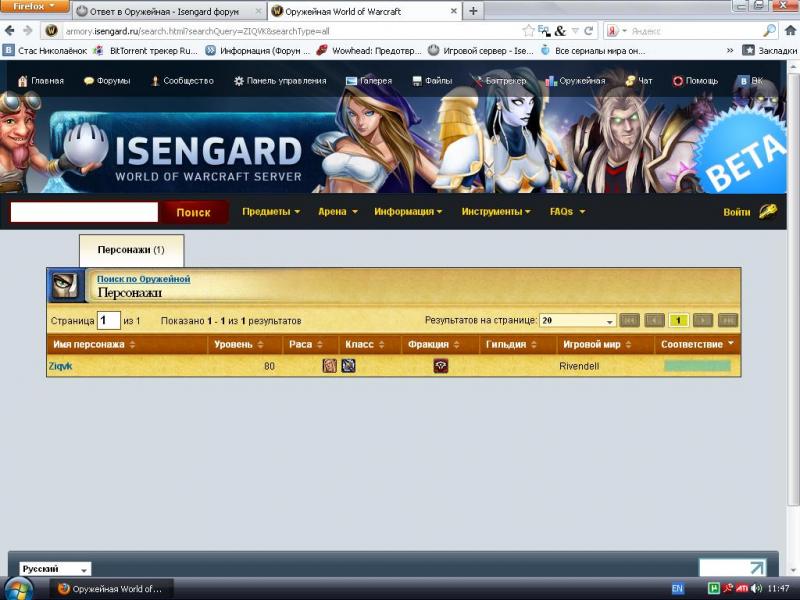Click the Войти login link

pyautogui.click(x=737, y=212)
